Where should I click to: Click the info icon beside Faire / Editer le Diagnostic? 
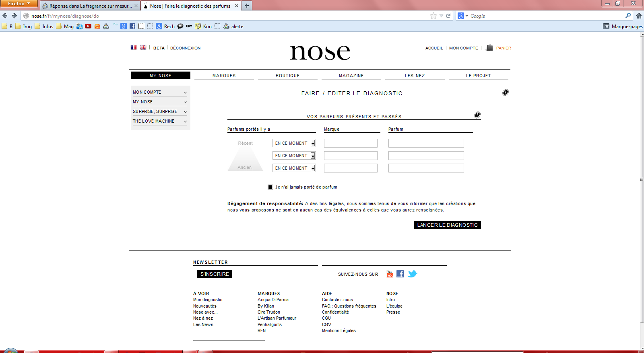point(506,92)
